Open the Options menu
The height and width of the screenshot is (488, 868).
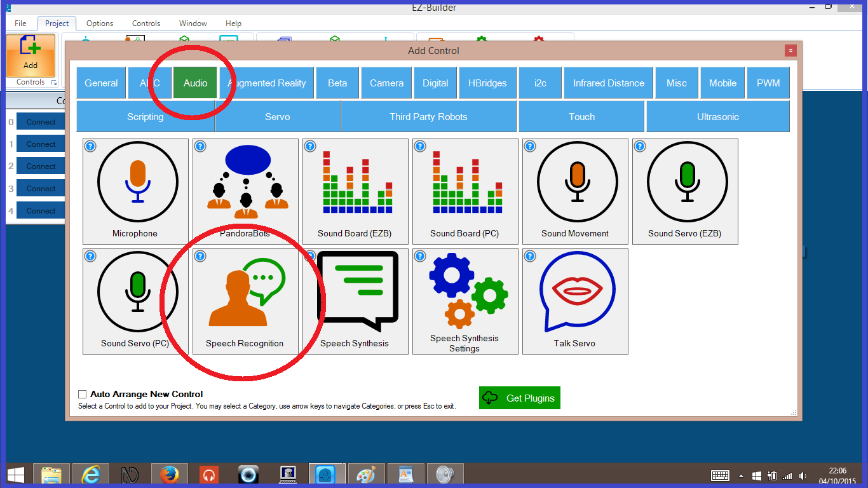100,24
